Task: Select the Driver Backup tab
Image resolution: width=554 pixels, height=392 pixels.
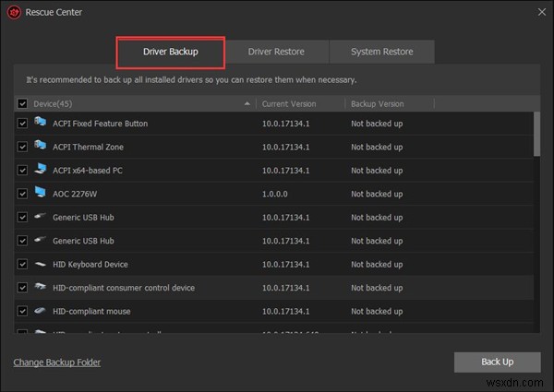Action: 170,52
